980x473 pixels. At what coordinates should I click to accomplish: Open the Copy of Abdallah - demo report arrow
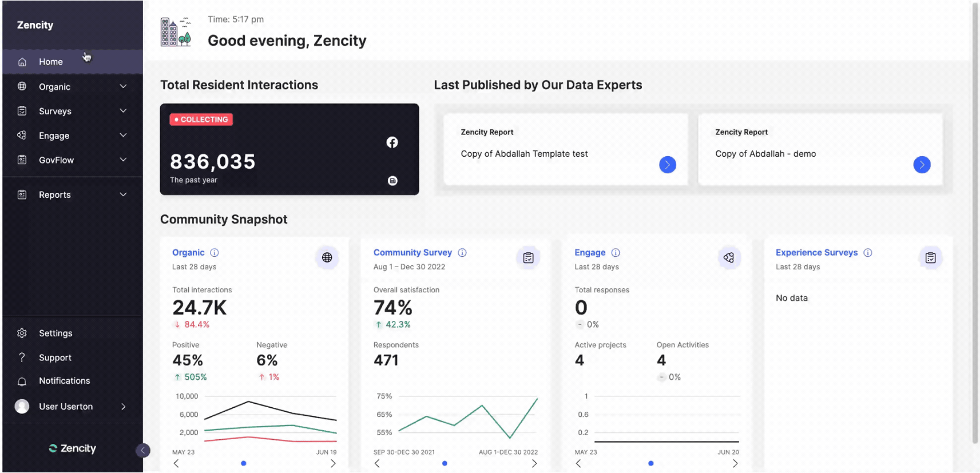click(x=922, y=165)
